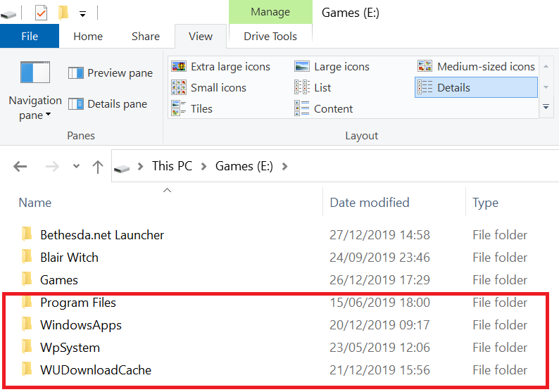
Task: Go back with the Back arrow
Action: [20, 166]
